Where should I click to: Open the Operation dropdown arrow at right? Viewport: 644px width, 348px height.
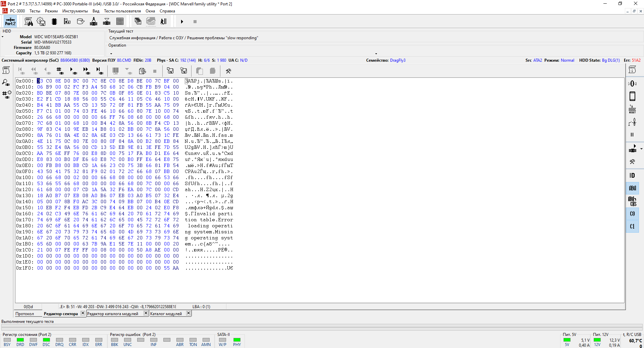coord(376,54)
